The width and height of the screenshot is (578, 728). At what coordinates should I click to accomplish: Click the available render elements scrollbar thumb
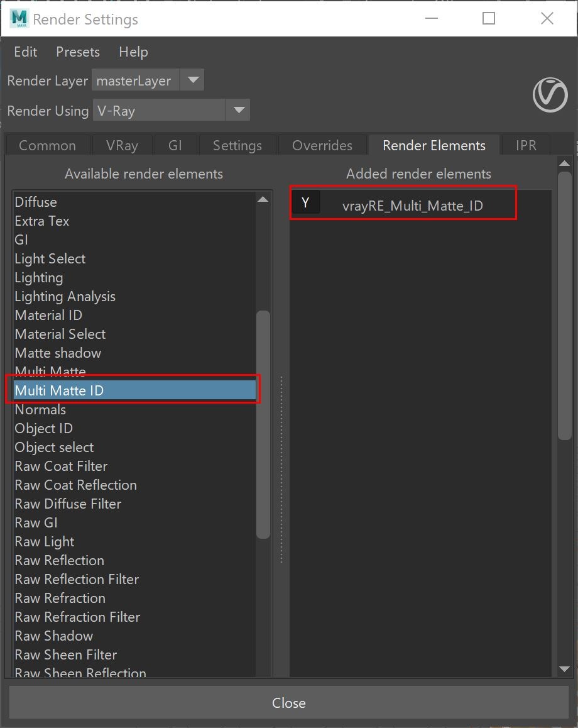(x=263, y=424)
